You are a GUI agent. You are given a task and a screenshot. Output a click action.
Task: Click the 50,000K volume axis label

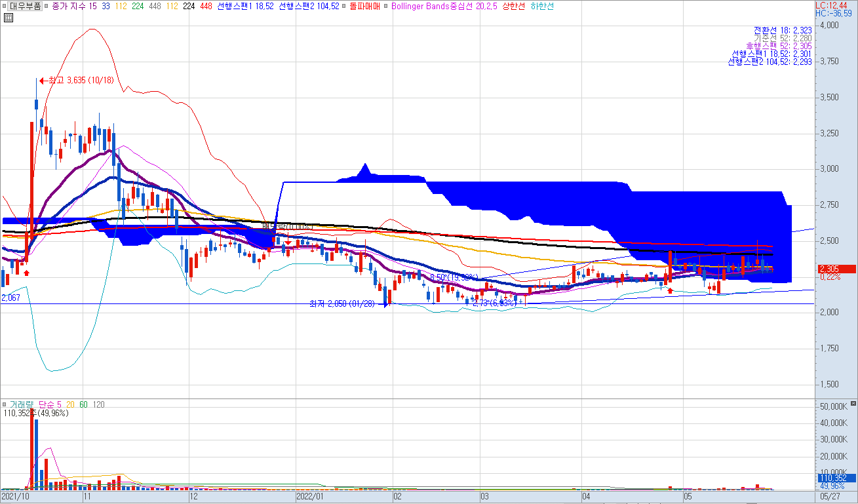[834, 407]
